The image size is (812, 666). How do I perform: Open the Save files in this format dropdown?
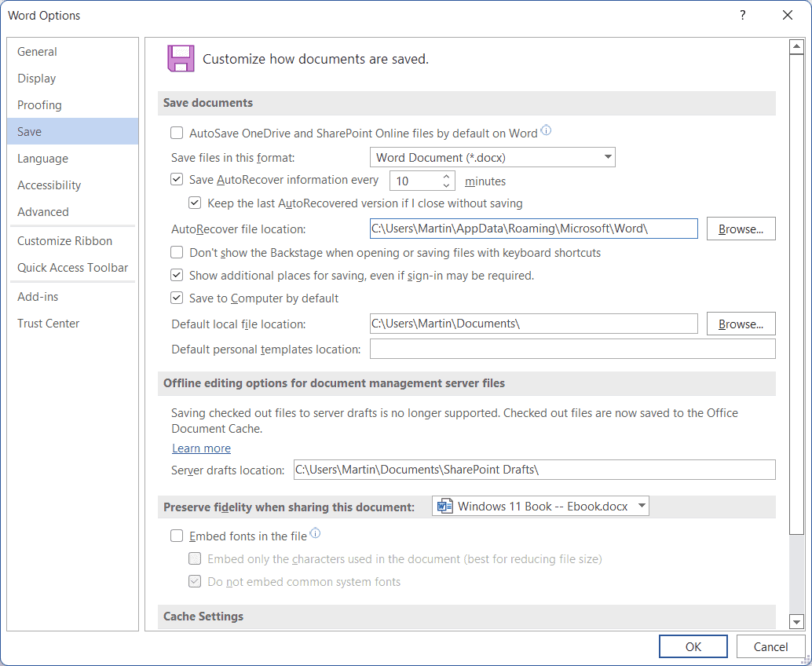[x=607, y=157]
